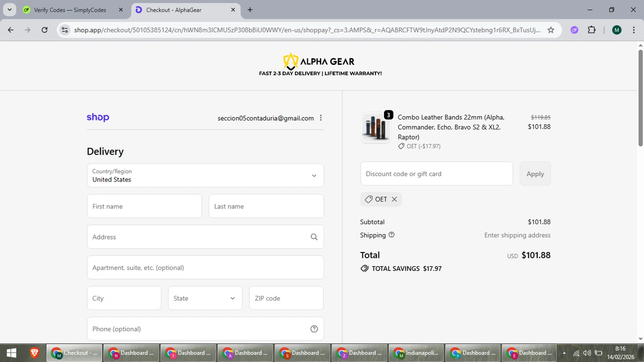Click the Phone (optional) field
Viewport: 644px width, 362px height.
[205, 329]
